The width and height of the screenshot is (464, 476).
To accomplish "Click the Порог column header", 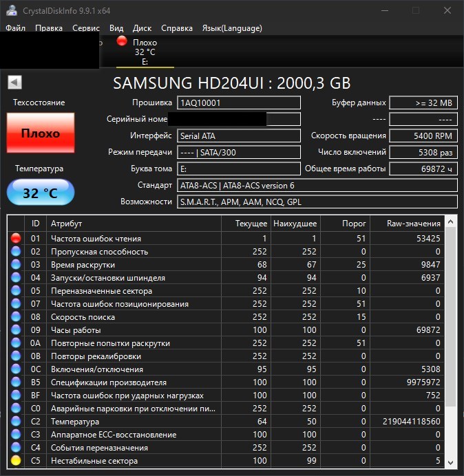I will click(345, 224).
